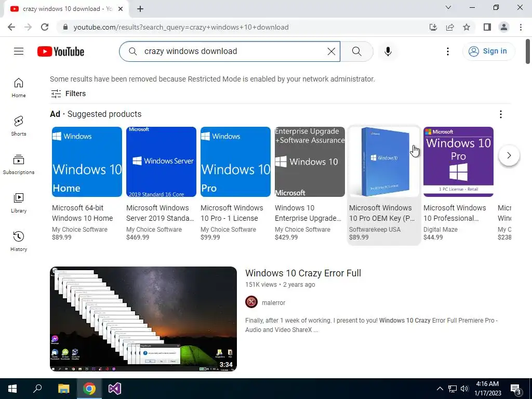The image size is (532, 399).
Task: Open the Chrome tab search chevron
Action: [448, 7]
